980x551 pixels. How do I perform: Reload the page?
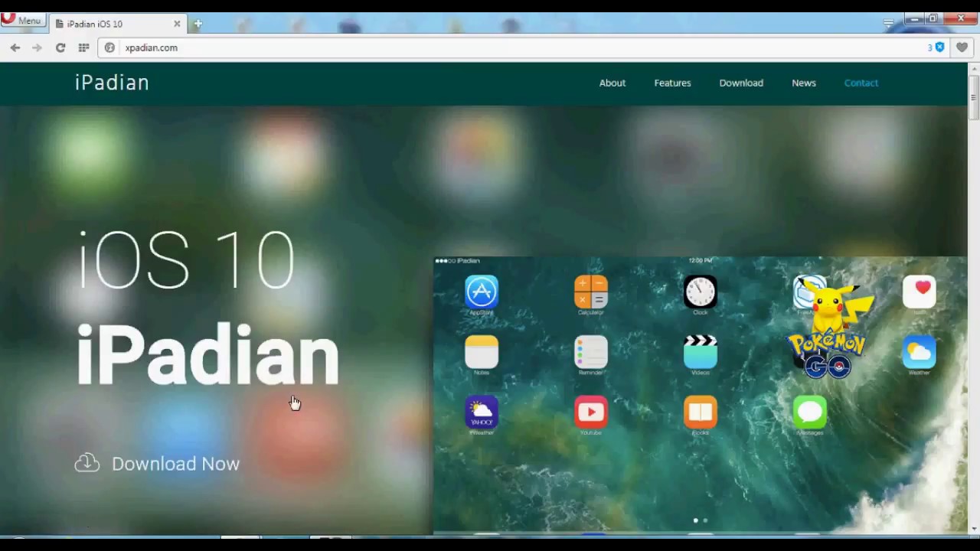click(x=60, y=47)
